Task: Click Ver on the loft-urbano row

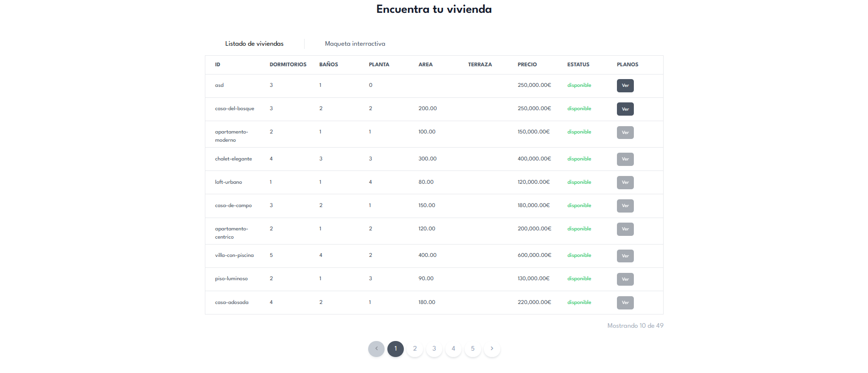Action: click(625, 182)
